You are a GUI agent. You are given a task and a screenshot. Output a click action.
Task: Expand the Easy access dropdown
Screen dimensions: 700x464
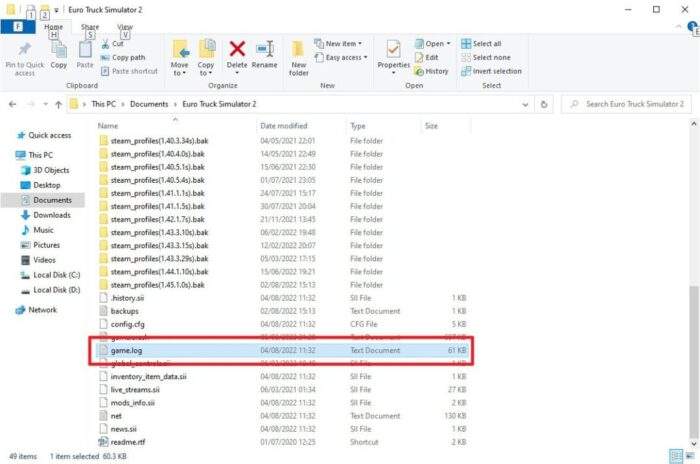[x=365, y=58]
